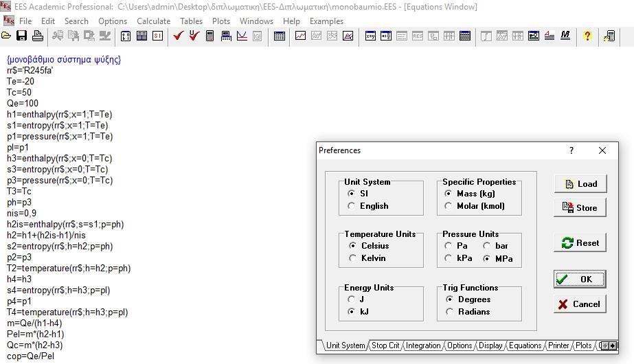
Task: Click the Min/Max curve toolbar icon
Action: coord(242,36)
